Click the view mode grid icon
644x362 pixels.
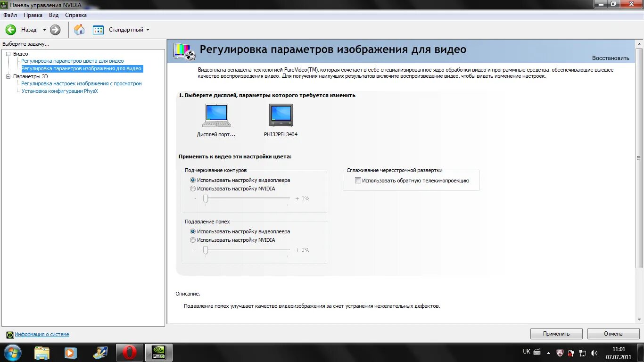(x=98, y=30)
